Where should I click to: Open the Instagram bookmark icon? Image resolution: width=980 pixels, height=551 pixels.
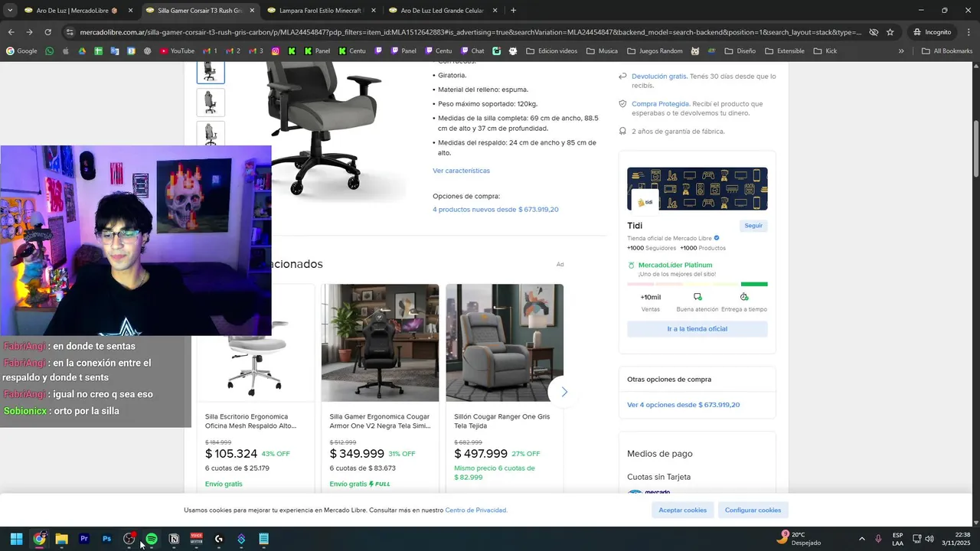pos(276,51)
